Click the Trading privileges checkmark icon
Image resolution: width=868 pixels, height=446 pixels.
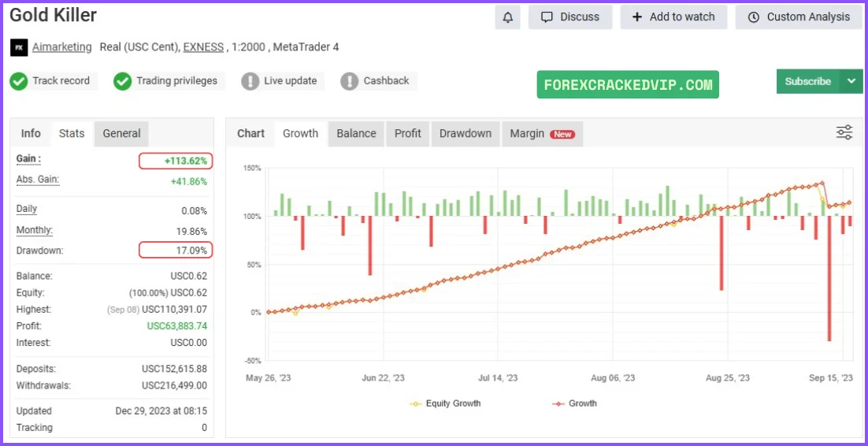(122, 81)
